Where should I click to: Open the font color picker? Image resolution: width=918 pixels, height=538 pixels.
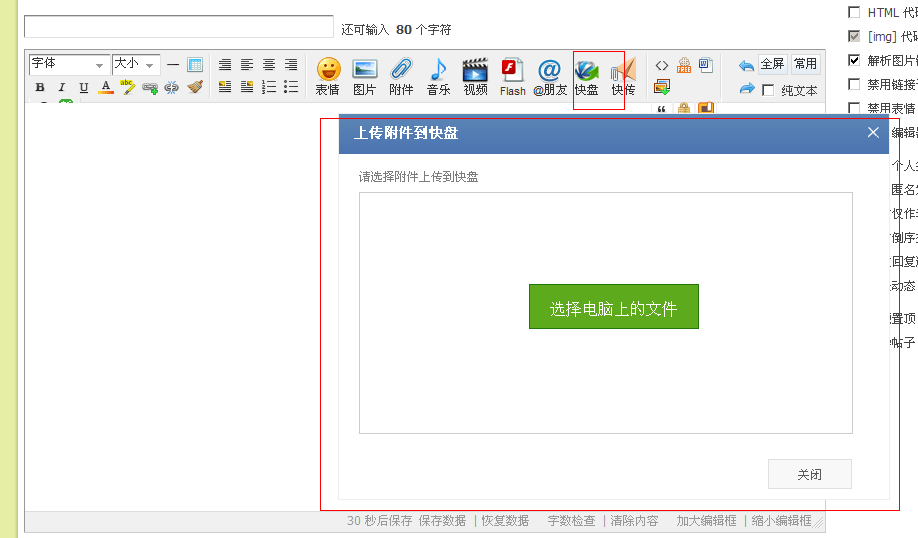click(x=105, y=87)
